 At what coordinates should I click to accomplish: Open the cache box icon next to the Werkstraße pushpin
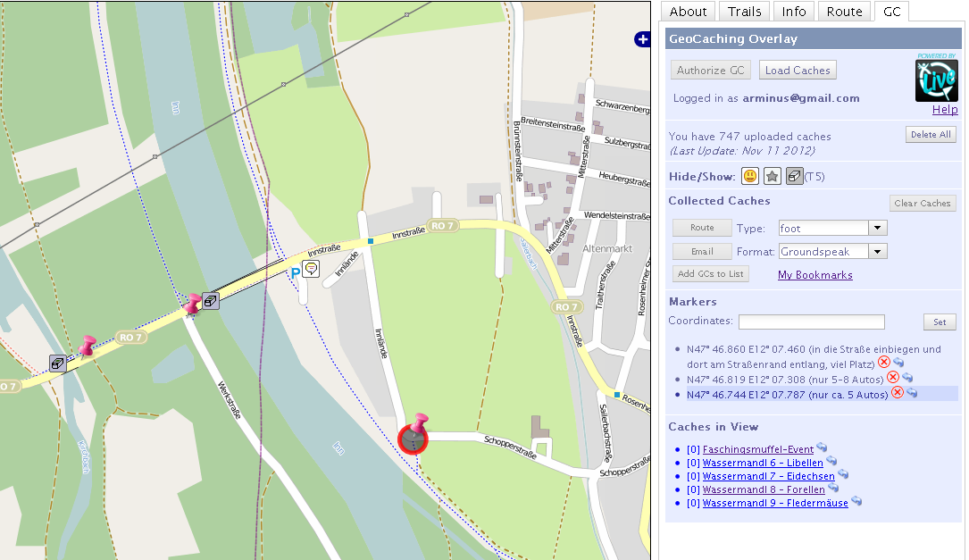[211, 301]
